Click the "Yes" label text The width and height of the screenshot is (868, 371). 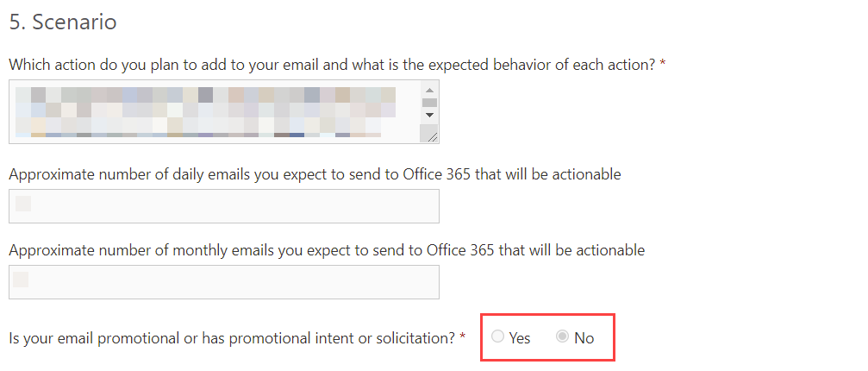[520, 338]
